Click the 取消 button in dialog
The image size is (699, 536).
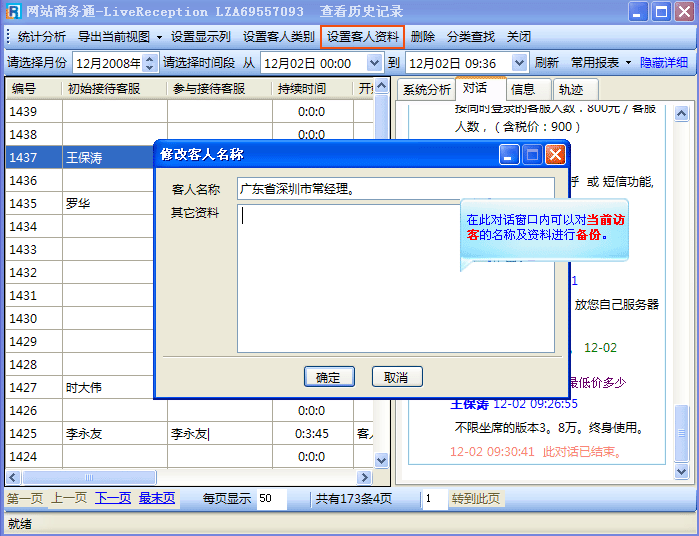396,377
